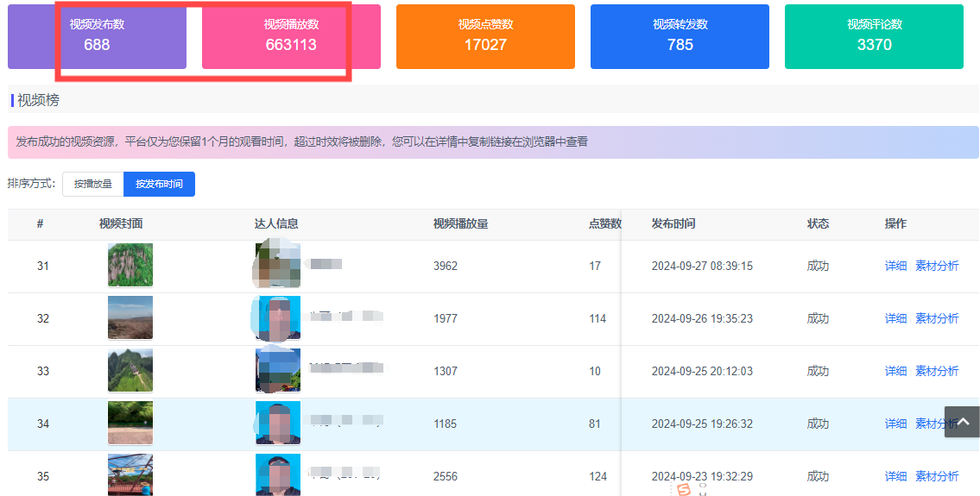The width and height of the screenshot is (980, 496).
Task: Select sort by publish time (按发布时间)
Action: pyautogui.click(x=159, y=184)
